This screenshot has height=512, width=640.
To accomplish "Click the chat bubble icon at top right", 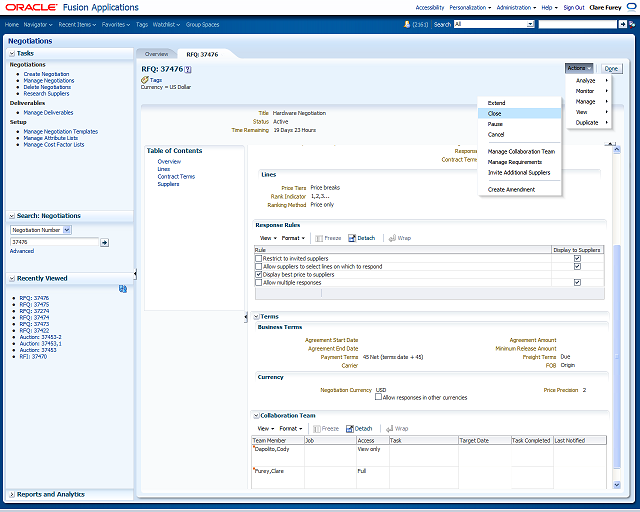I will pos(631,7).
